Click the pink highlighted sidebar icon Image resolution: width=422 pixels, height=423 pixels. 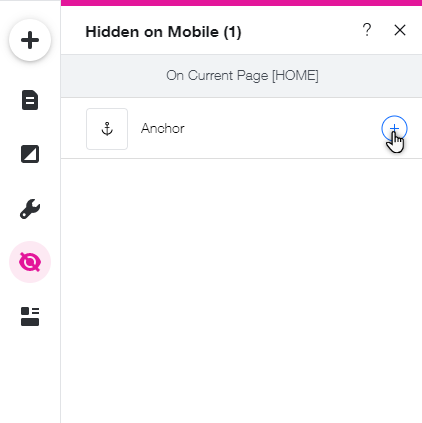(30, 262)
